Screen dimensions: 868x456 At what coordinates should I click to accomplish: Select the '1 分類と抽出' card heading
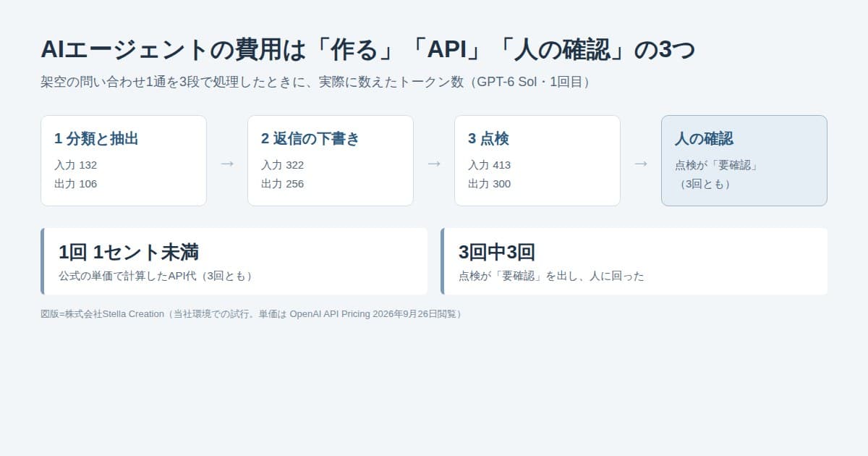pos(96,139)
